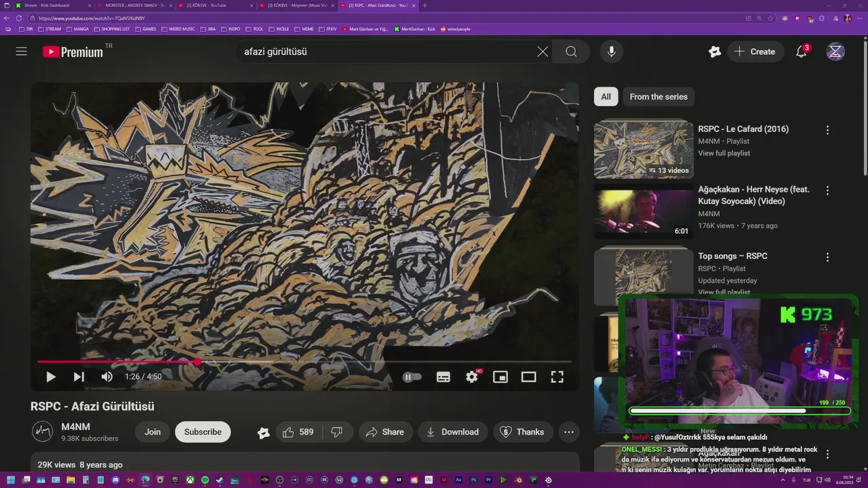868x488 pixels.
Task: Open the more actions ellipsis under the video
Action: [569, 432]
